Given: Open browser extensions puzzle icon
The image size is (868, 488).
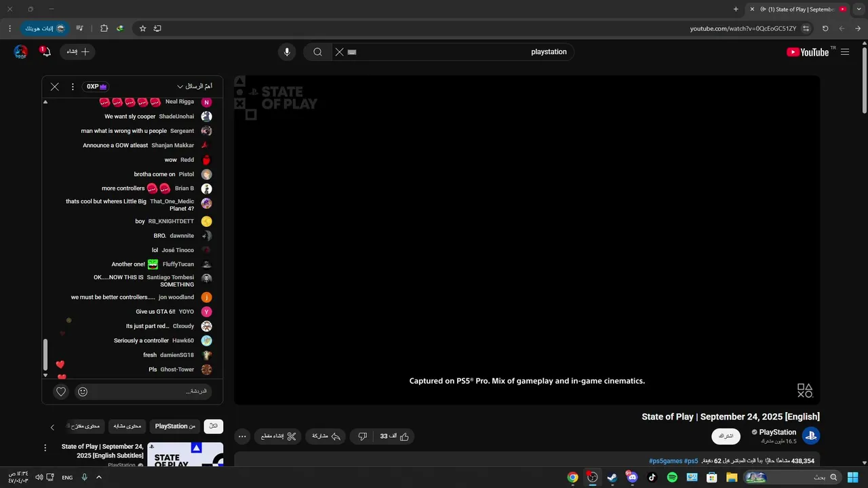Looking at the screenshot, I should pos(104,28).
